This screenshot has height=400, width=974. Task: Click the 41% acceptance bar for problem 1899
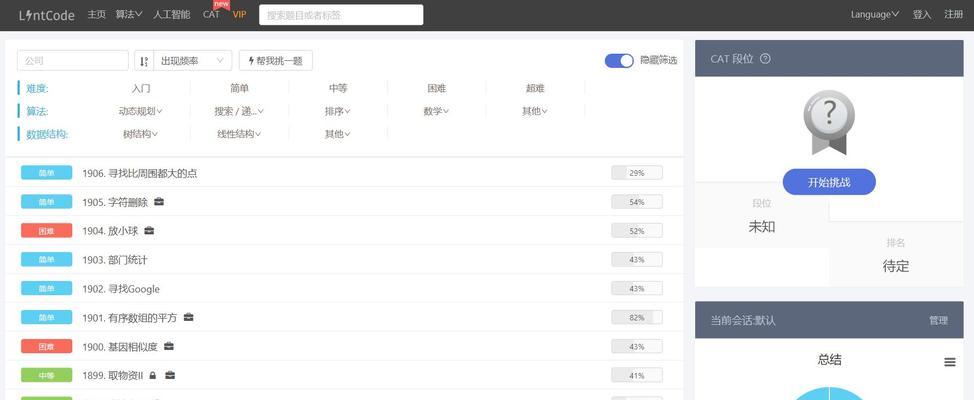point(637,375)
